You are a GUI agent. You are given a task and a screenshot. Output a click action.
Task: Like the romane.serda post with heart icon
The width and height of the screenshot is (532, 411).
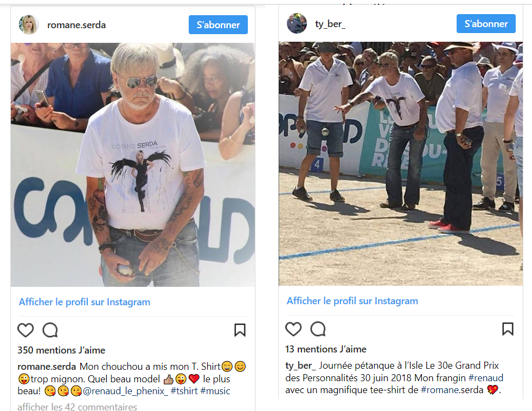[x=25, y=330]
